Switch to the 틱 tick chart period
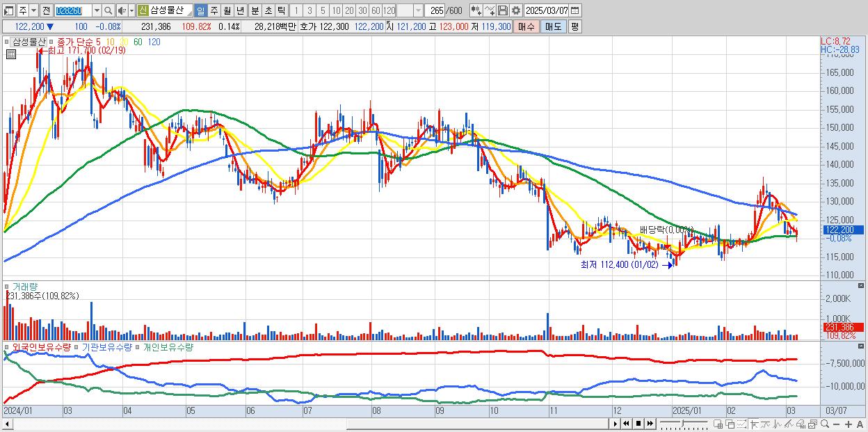Image resolution: width=868 pixels, height=432 pixels. [x=281, y=11]
